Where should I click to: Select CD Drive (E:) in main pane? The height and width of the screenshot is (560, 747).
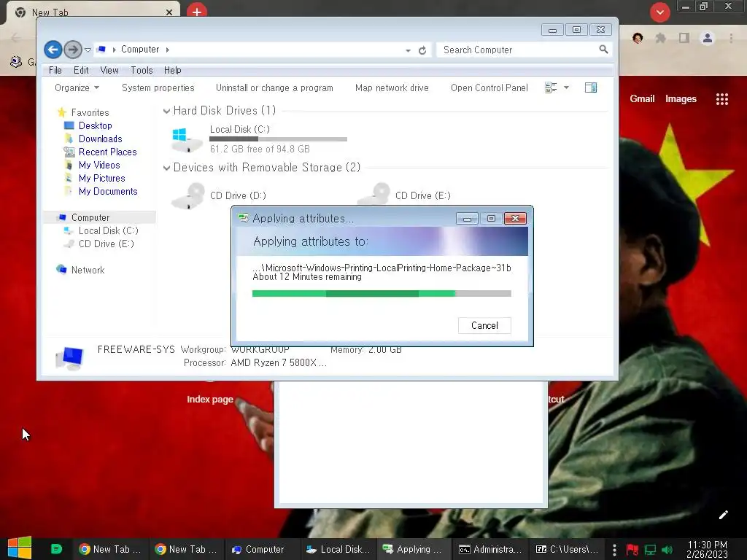tap(404, 195)
